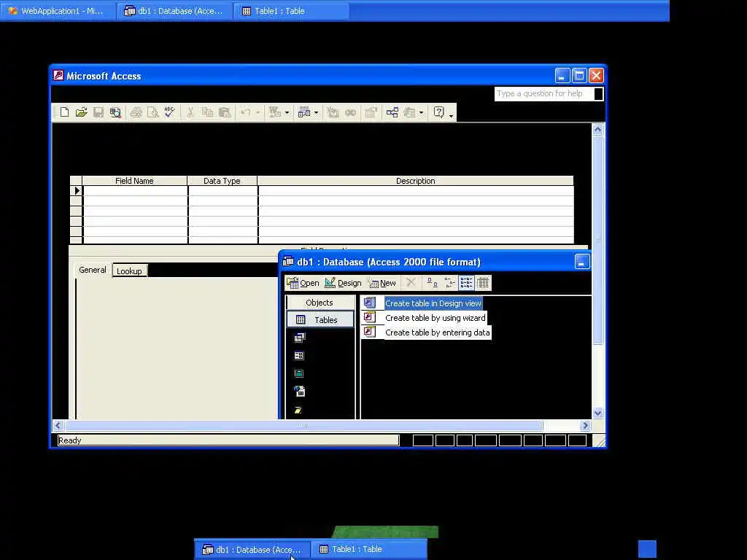This screenshot has height=560, width=747.
Task: Select Create table by using wizard
Action: coord(435,318)
